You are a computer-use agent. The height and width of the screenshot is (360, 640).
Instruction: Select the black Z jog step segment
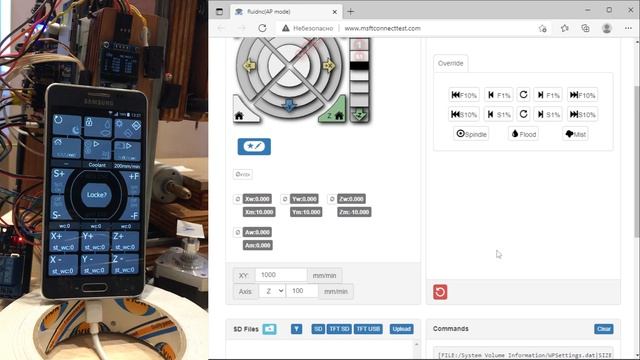click(359, 65)
